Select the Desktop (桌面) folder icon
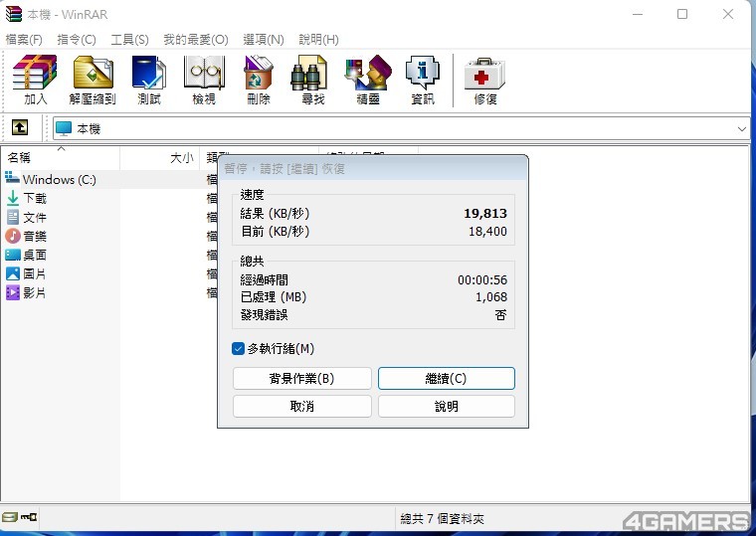The image size is (756, 536). [13, 255]
